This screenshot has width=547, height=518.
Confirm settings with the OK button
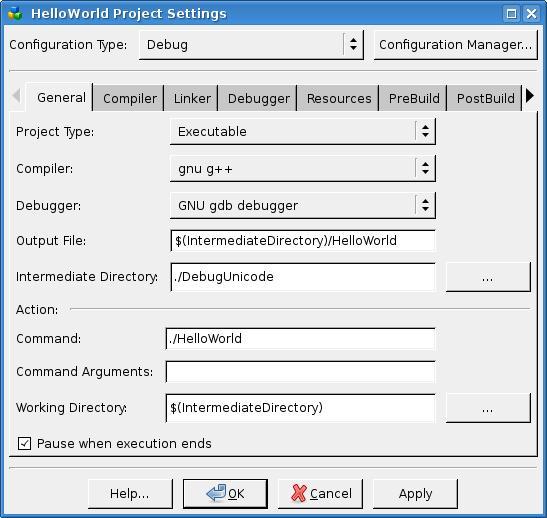coord(225,494)
